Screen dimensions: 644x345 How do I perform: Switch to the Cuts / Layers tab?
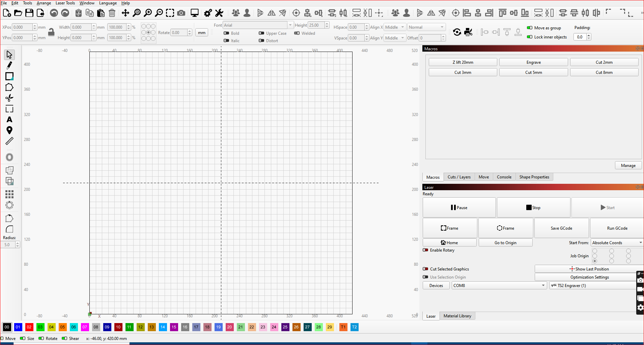pos(459,177)
